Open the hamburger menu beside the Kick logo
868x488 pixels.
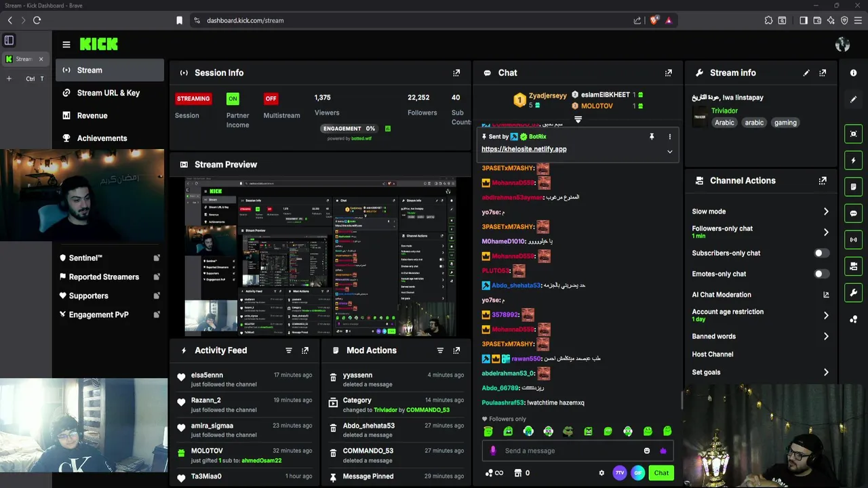click(x=66, y=45)
